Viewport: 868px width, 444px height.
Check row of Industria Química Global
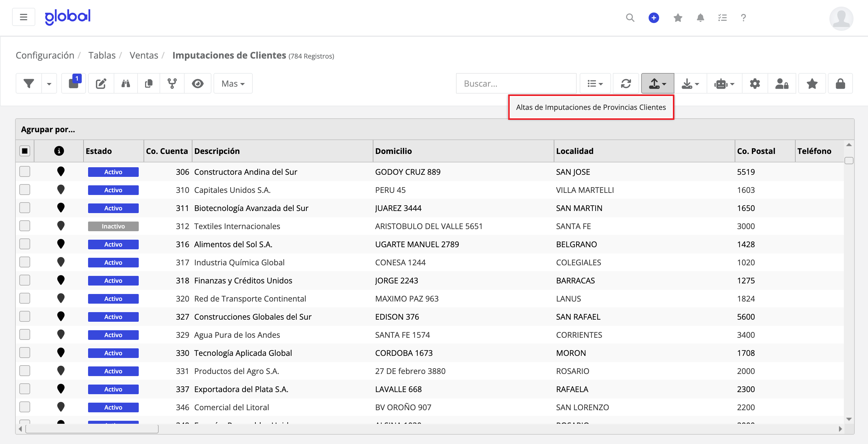[x=25, y=262]
